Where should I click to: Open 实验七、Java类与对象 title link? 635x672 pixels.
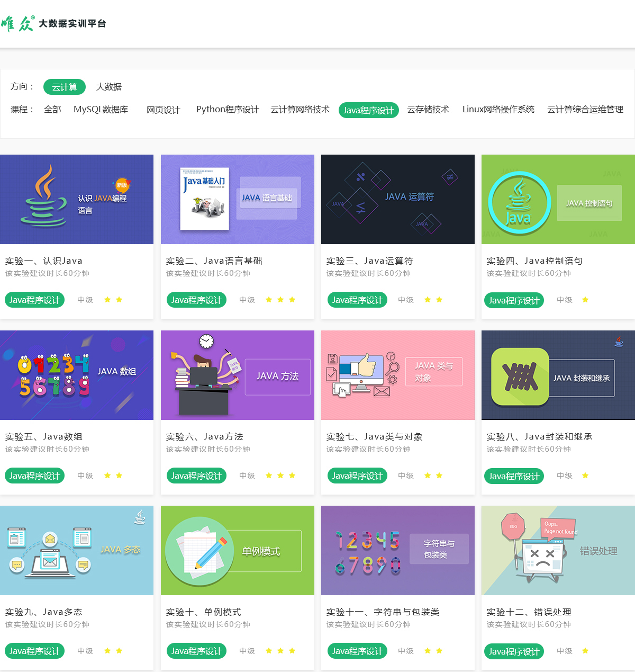click(x=374, y=436)
